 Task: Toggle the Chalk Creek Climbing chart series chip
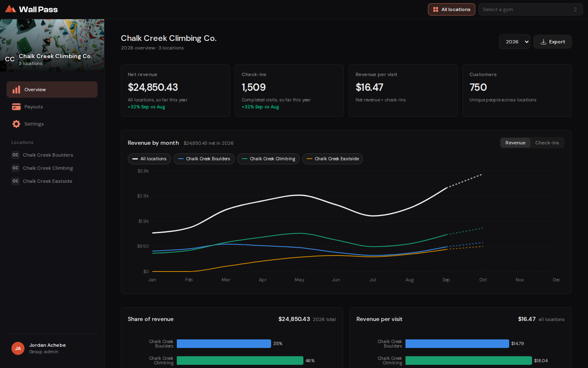coord(269,159)
